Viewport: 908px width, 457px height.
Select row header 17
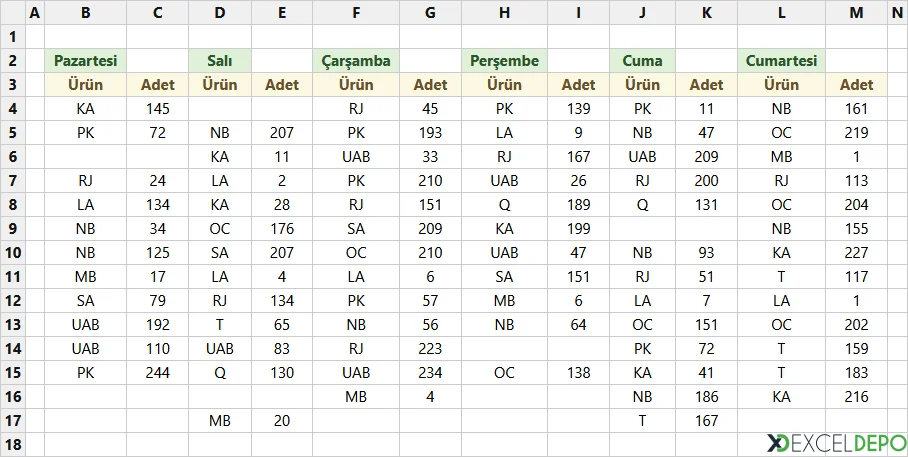[13, 421]
